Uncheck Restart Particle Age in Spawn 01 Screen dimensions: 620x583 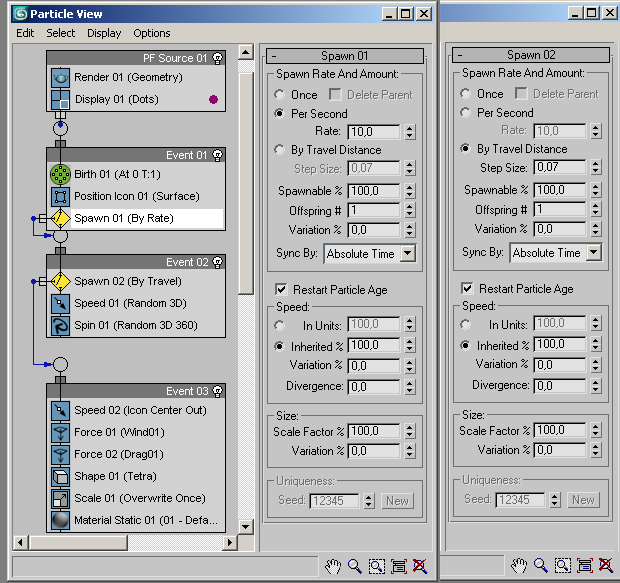point(281,290)
